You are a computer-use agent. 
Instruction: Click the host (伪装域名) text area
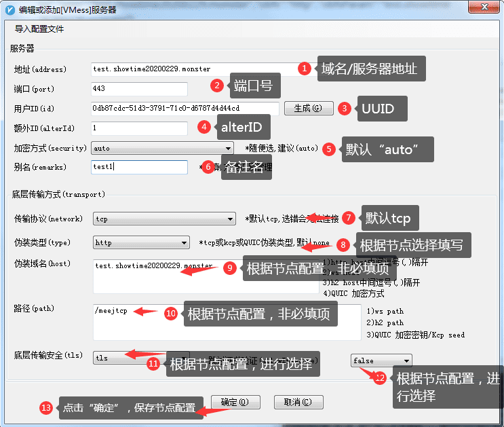click(206, 276)
